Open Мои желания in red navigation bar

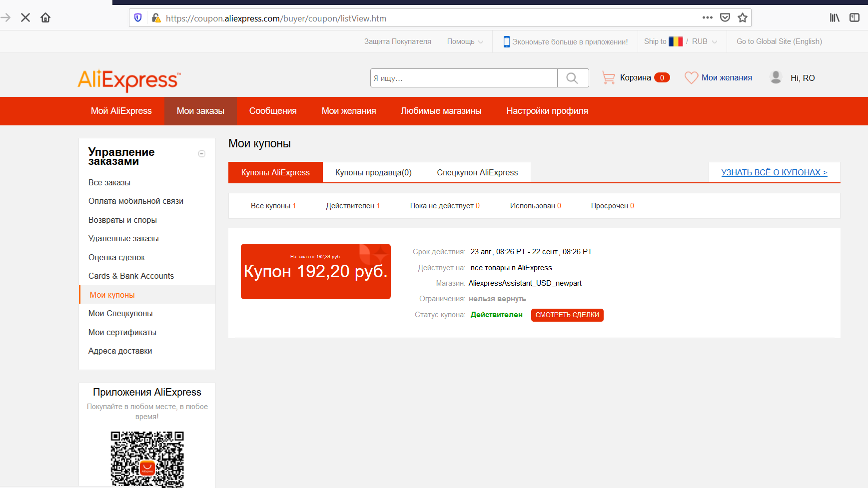click(x=349, y=111)
